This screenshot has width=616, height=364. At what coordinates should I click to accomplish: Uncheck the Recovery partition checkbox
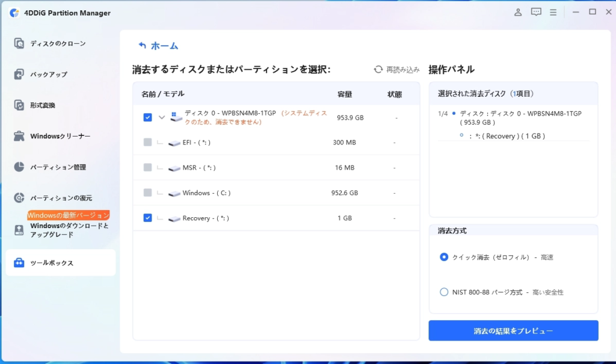pyautogui.click(x=147, y=218)
